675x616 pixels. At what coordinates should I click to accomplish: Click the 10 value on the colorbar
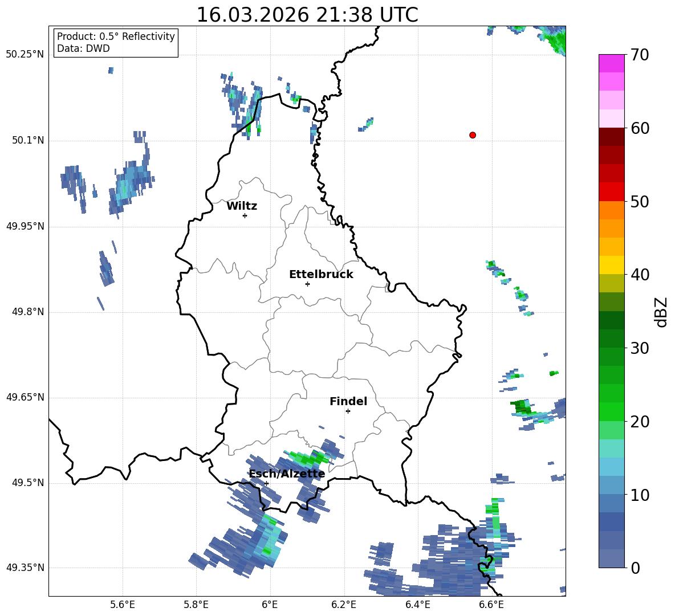tap(640, 495)
